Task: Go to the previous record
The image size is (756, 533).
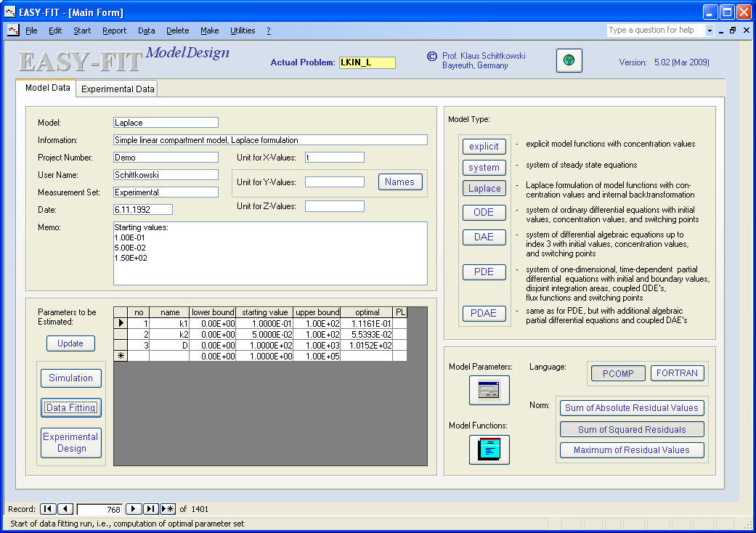Action: 65,509
